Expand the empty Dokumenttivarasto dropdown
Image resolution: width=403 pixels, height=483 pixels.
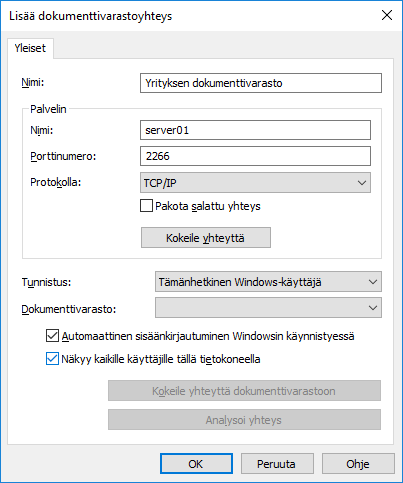click(268, 308)
